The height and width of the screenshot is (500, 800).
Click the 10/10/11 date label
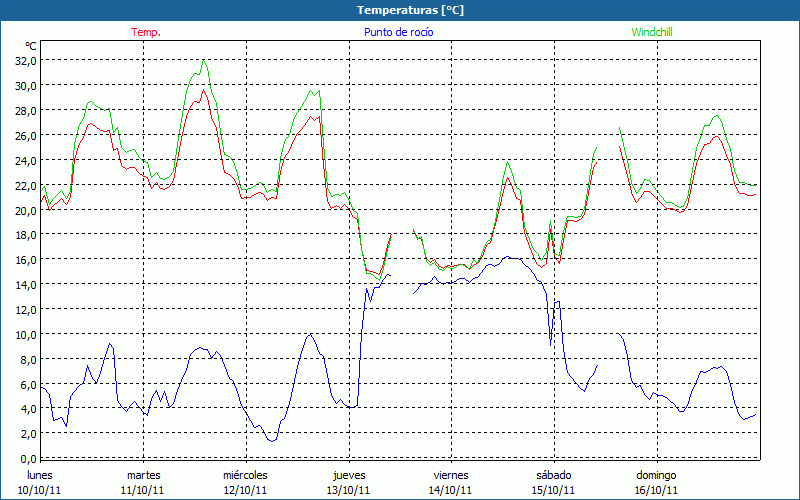click(40, 490)
